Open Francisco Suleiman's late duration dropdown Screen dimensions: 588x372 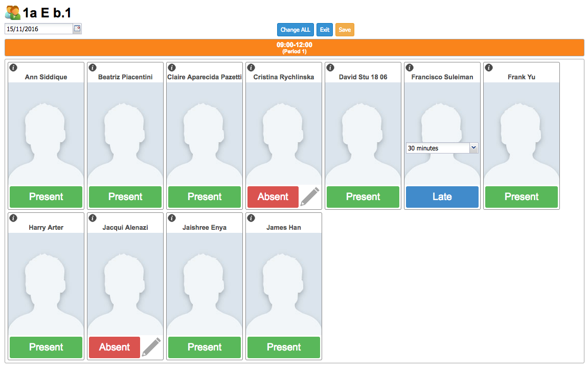click(x=442, y=148)
